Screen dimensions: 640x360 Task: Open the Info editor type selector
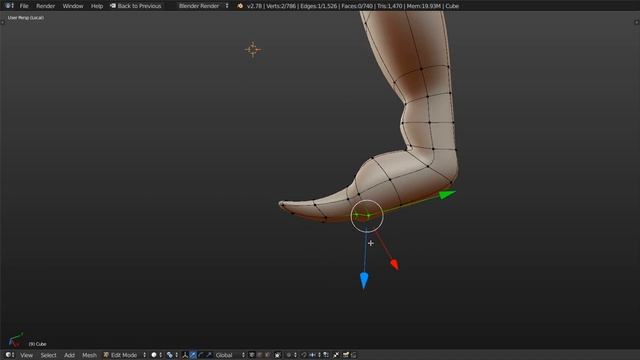coord(9,6)
